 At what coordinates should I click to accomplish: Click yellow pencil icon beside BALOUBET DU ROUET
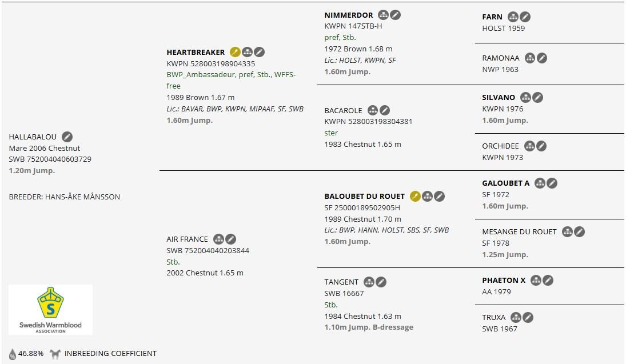pos(415,196)
